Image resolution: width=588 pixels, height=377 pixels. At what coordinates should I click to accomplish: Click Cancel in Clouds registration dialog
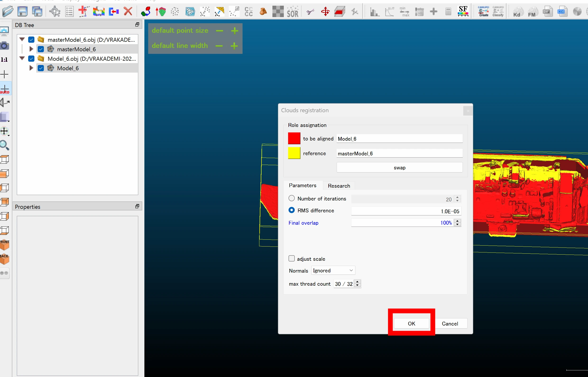pos(450,324)
